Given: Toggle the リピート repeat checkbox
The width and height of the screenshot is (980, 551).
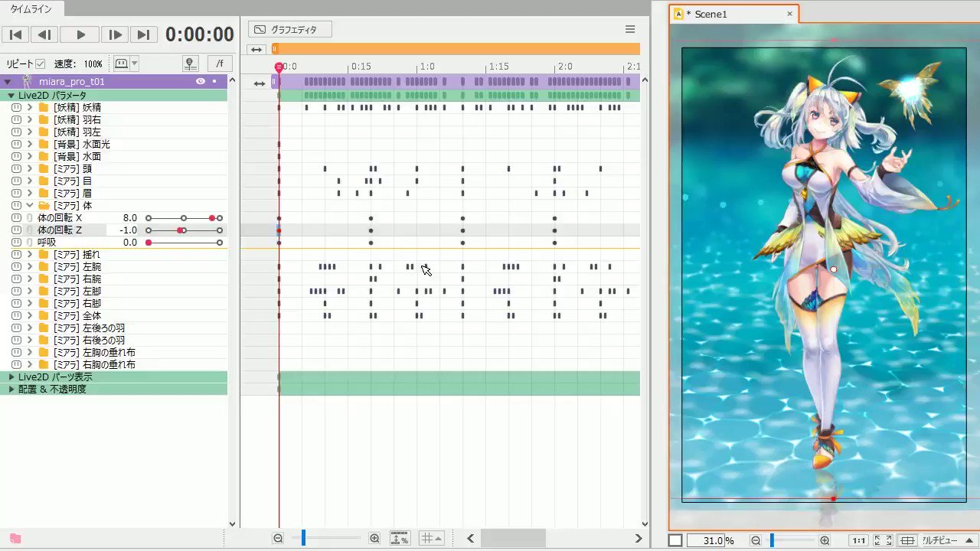Looking at the screenshot, I should coord(41,64).
